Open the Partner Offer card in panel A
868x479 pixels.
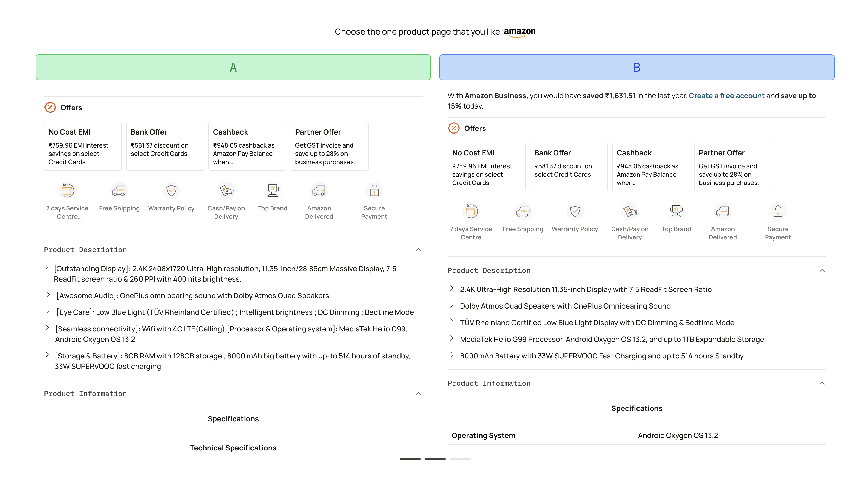(329, 147)
